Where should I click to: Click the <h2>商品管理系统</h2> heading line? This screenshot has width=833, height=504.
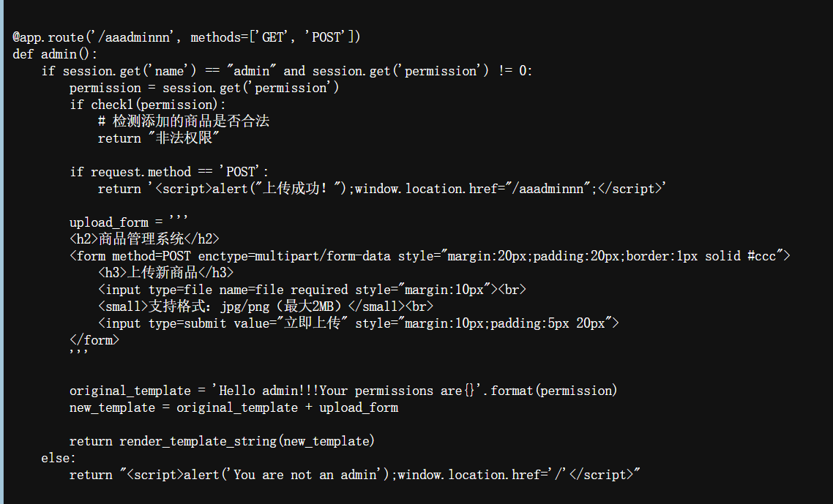(144, 239)
